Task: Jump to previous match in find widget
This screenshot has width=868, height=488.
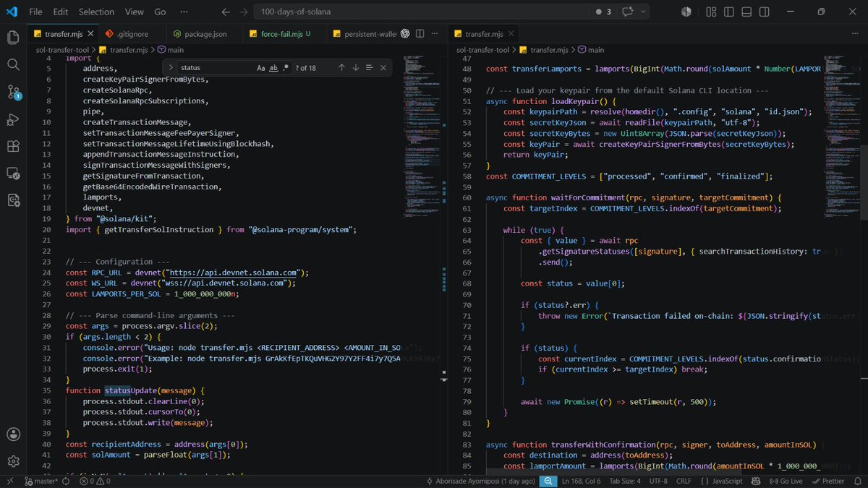Action: click(x=341, y=67)
